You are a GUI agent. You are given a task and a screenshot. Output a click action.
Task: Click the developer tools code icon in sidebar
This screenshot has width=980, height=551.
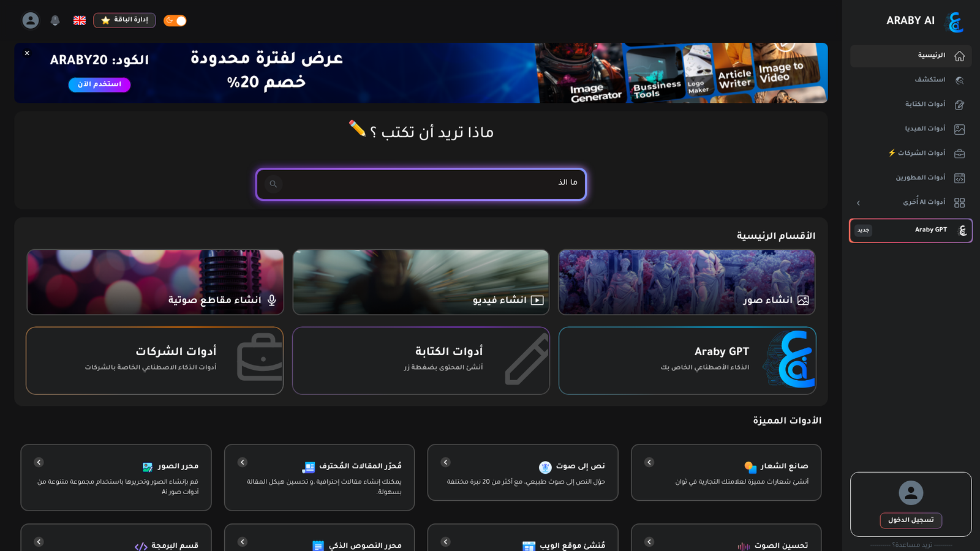click(x=960, y=178)
